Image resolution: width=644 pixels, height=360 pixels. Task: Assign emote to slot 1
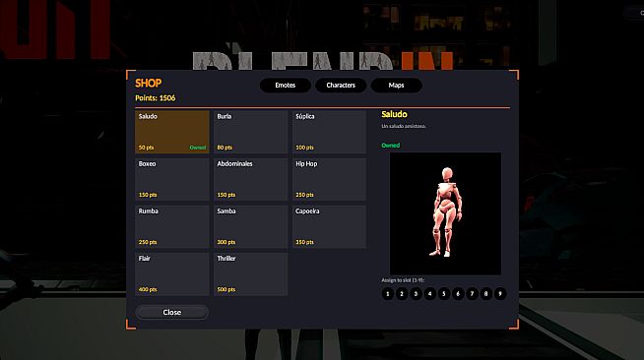(x=388, y=293)
